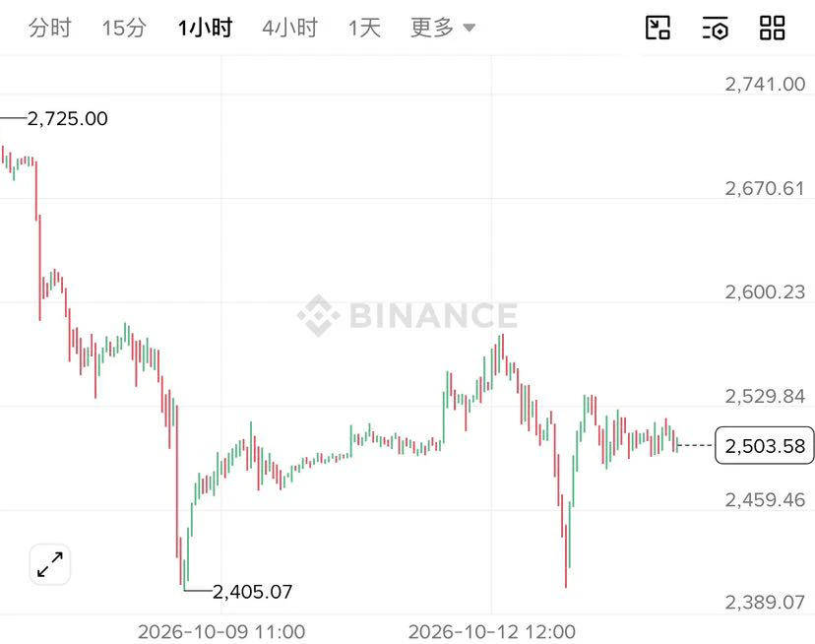Viewport: 815px width, 644px height.
Task: Click the 2,405.07 low price marker
Action: click(253, 592)
